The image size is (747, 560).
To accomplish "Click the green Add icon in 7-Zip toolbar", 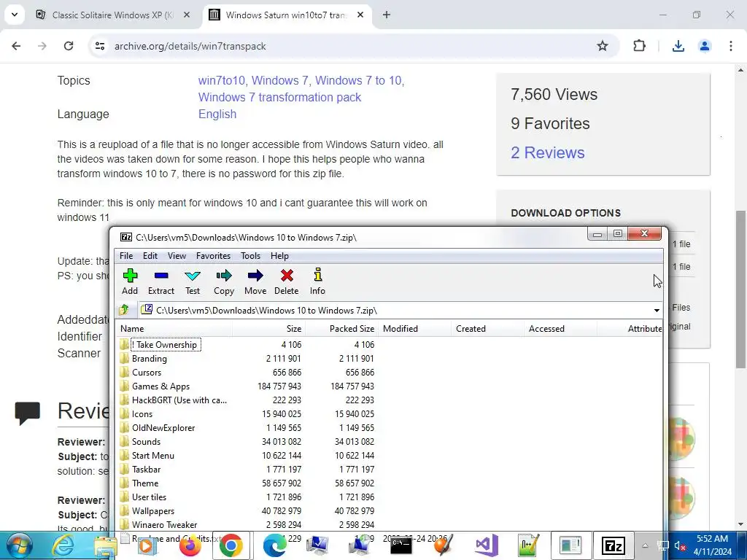I will [130, 276].
